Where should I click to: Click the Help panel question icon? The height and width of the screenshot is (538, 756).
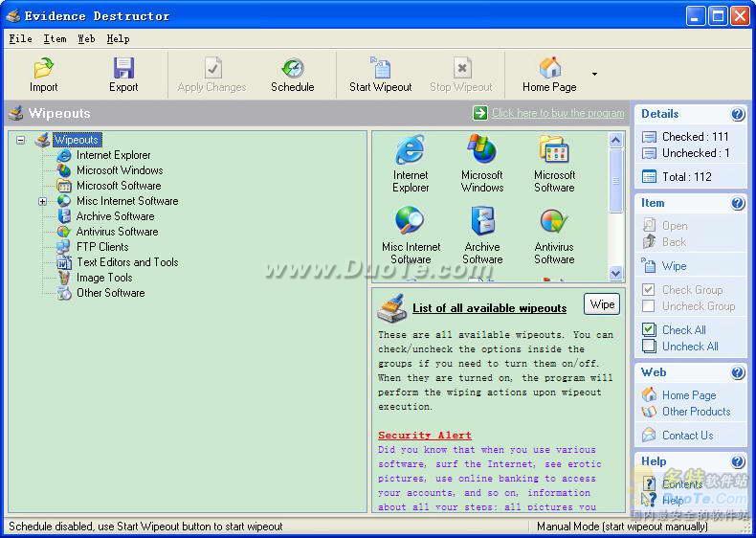point(738,461)
